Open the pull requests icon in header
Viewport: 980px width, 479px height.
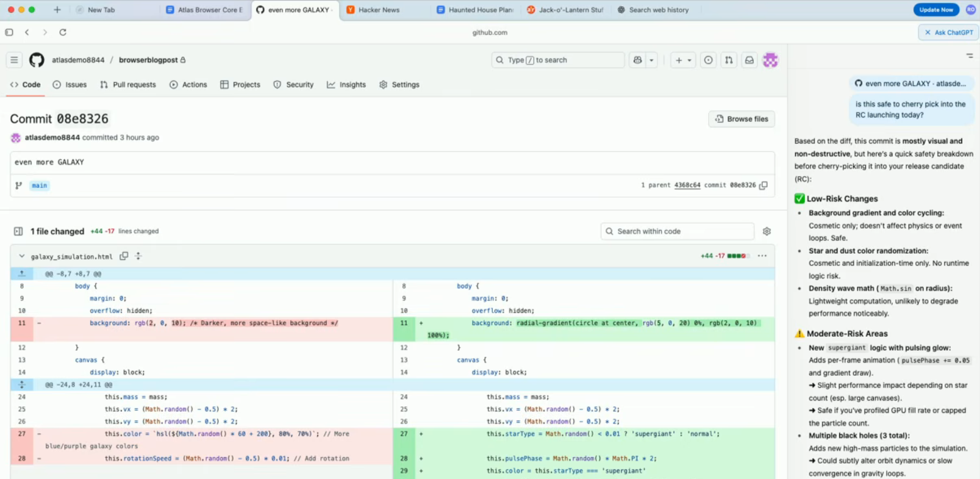[729, 60]
